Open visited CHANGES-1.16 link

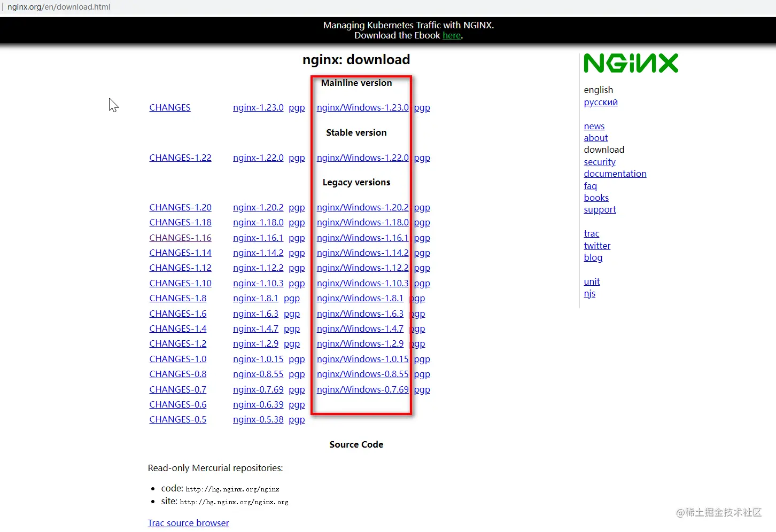coord(180,238)
